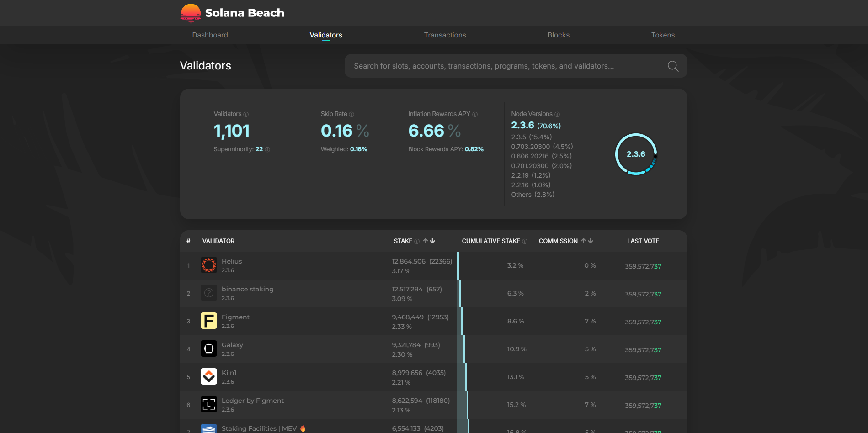Click the 2.3.6 node version donut chart
The width and height of the screenshot is (868, 433).
tap(636, 154)
